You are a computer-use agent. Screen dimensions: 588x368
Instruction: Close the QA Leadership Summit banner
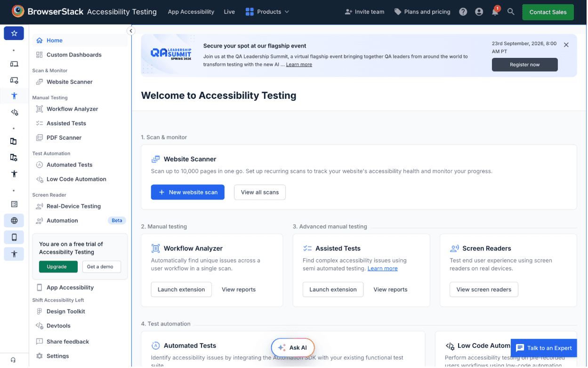point(567,45)
